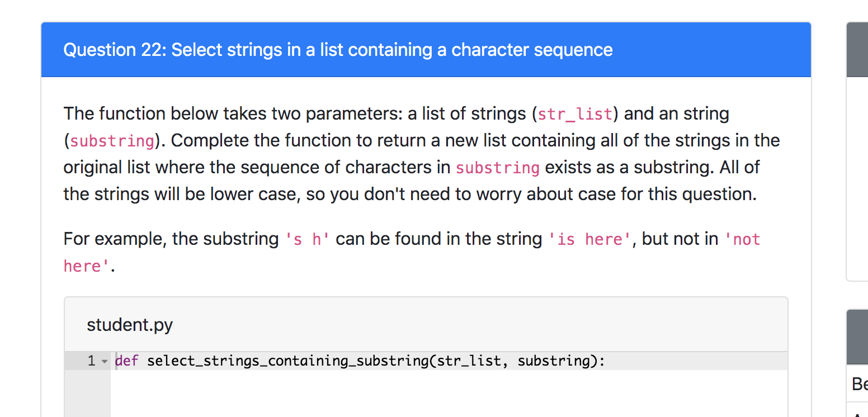
Task: Click the blue question header banner
Action: (x=425, y=50)
